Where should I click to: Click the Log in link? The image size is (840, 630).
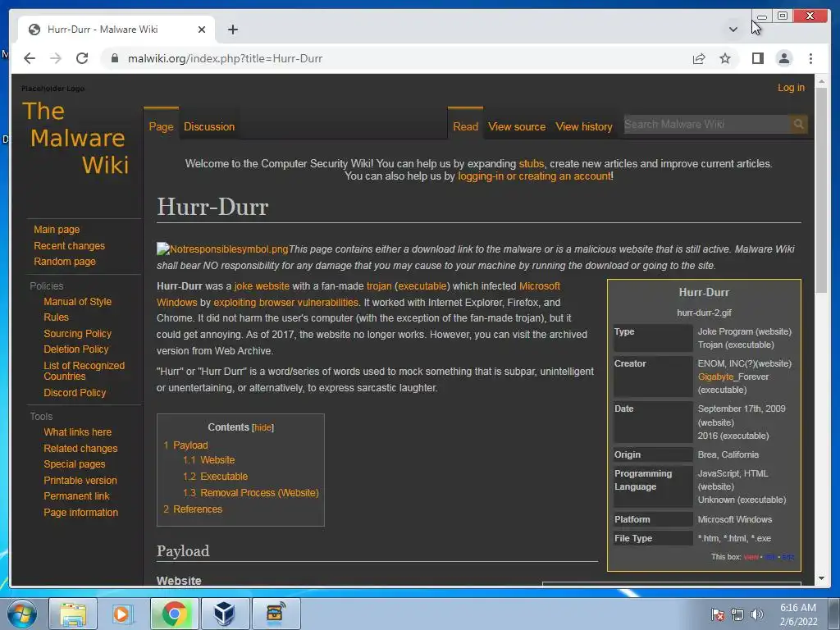coord(792,87)
